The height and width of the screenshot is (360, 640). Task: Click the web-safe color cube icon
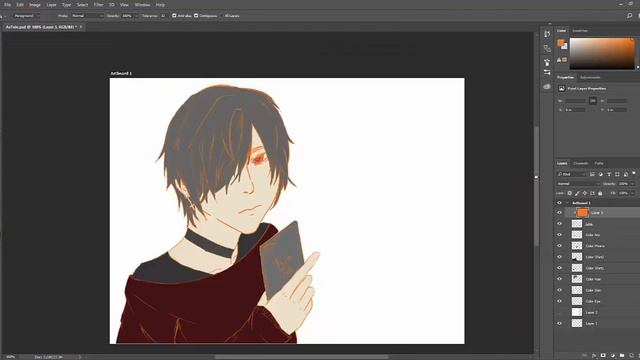point(565,60)
